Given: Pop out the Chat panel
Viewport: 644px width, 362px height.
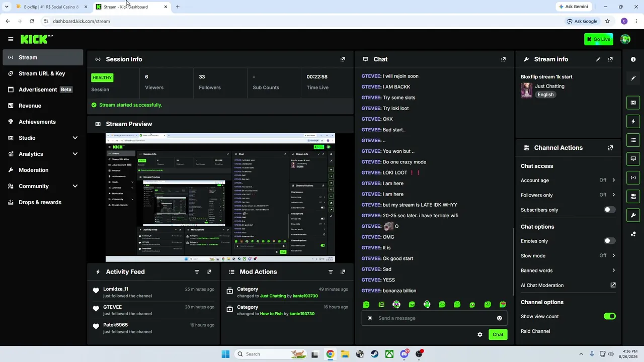Looking at the screenshot, I should point(503,59).
